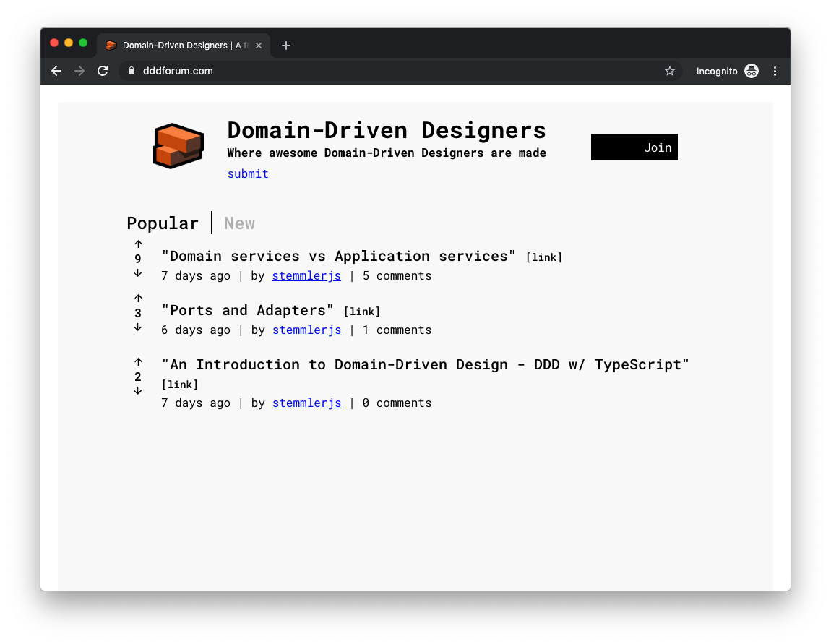Viewport: 831px width, 644px height.
Task: Click the orange bricks forum logo
Action: [x=178, y=145]
